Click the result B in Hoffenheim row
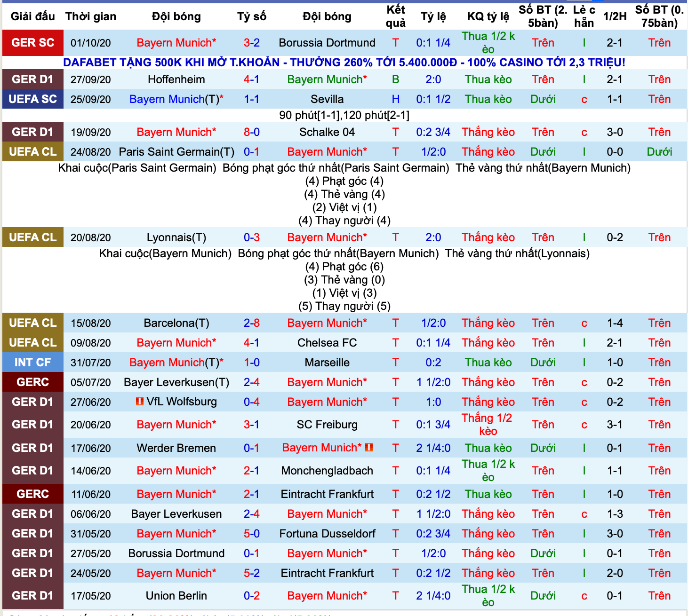Image resolution: width=688 pixels, height=616 pixels. click(x=396, y=79)
